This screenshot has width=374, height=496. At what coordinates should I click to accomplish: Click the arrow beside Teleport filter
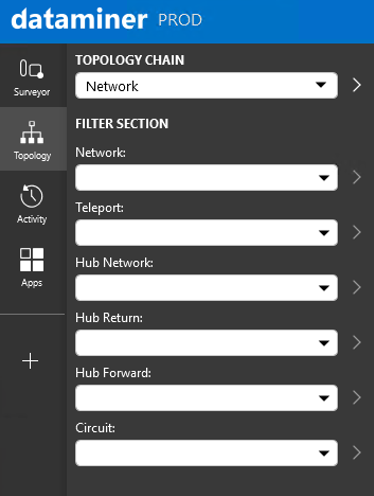click(x=357, y=232)
